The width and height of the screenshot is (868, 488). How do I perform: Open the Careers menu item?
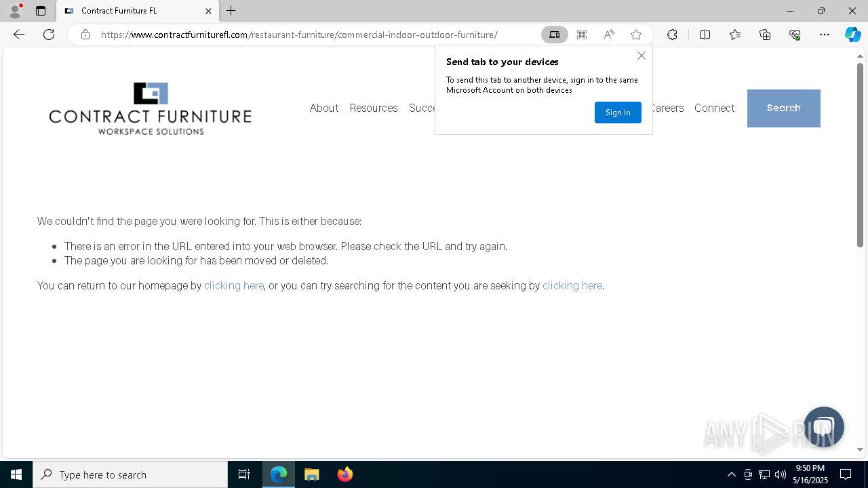pyautogui.click(x=667, y=108)
